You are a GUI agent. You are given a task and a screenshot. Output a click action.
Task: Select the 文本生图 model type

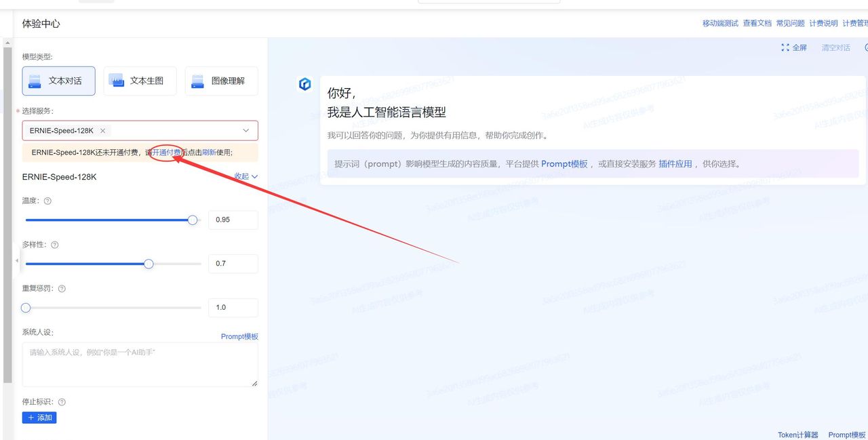(140, 81)
